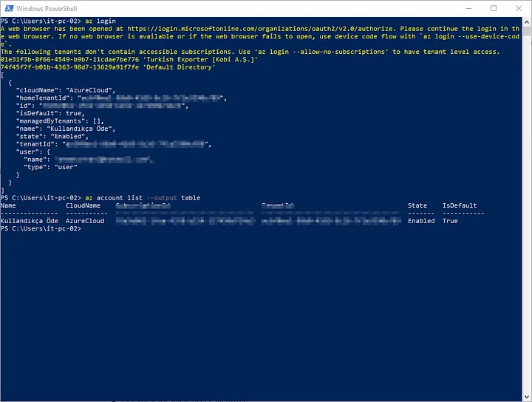The image size is (532, 402).
Task: Maximize the Windows PowerShell window
Action: [x=493, y=8]
